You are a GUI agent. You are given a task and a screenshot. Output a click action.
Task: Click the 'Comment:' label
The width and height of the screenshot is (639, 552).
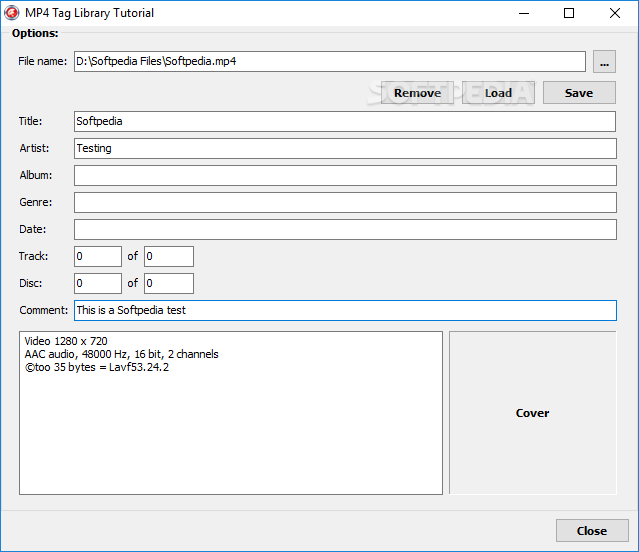[44, 310]
